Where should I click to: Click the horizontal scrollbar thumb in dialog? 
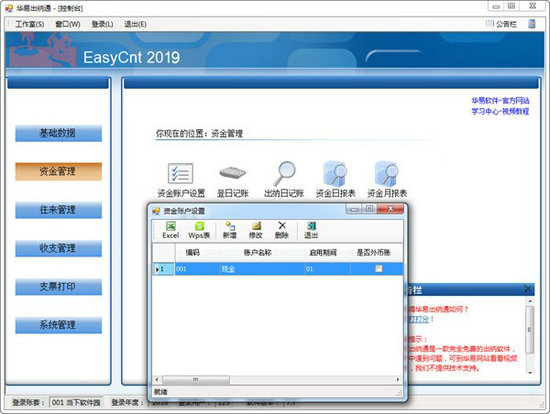(x=196, y=380)
